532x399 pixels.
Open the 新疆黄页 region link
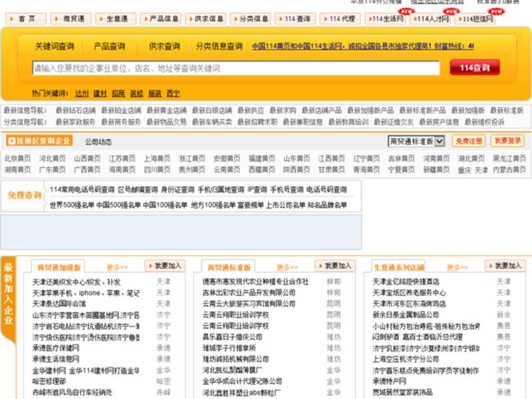[436, 170]
